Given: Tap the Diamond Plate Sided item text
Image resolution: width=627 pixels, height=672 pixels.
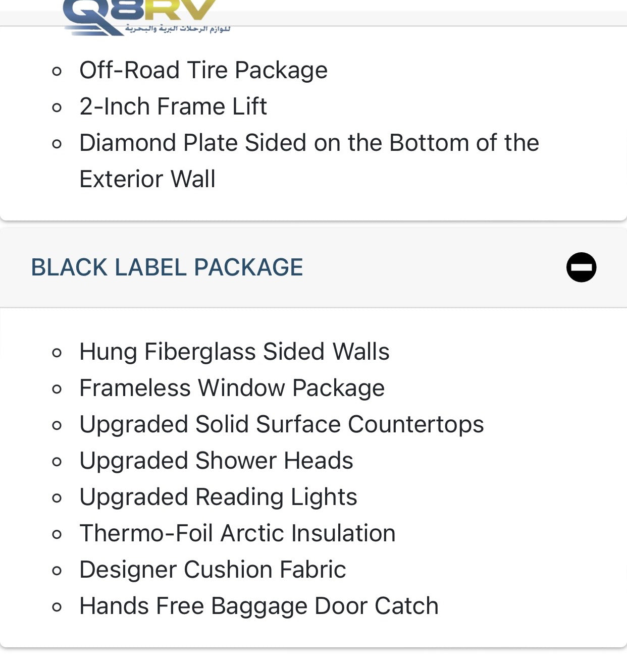Looking at the screenshot, I should (308, 143).
